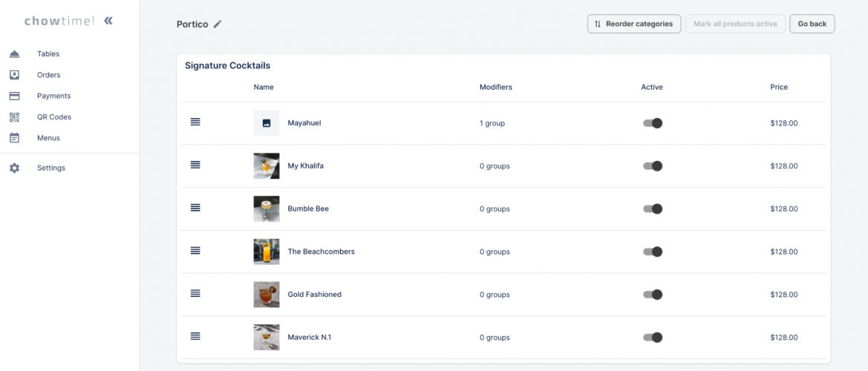Click the pencil icon next to Portico
This screenshot has height=371, width=868.
218,24
